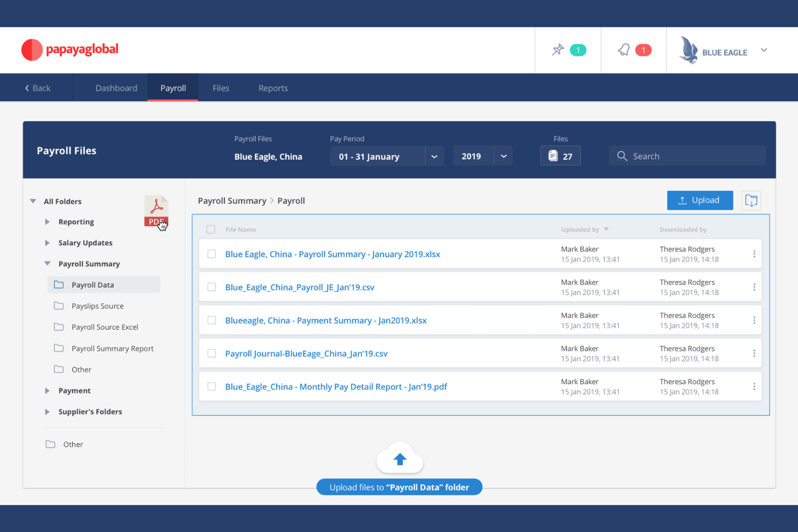Viewport: 798px width, 532px height.
Task: Check the select-all checkbox in File Name header
Action: [x=211, y=229]
